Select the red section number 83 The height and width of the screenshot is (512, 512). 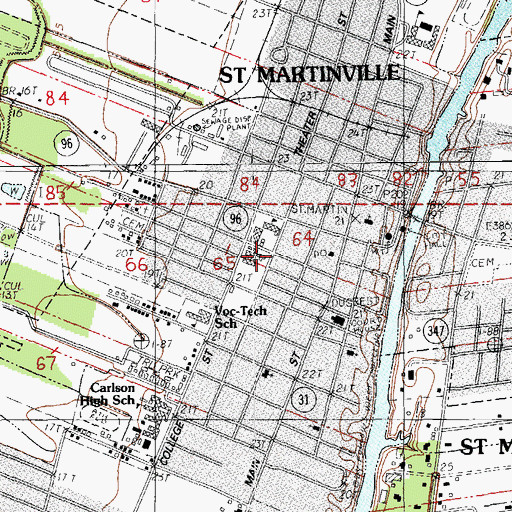click(x=348, y=180)
